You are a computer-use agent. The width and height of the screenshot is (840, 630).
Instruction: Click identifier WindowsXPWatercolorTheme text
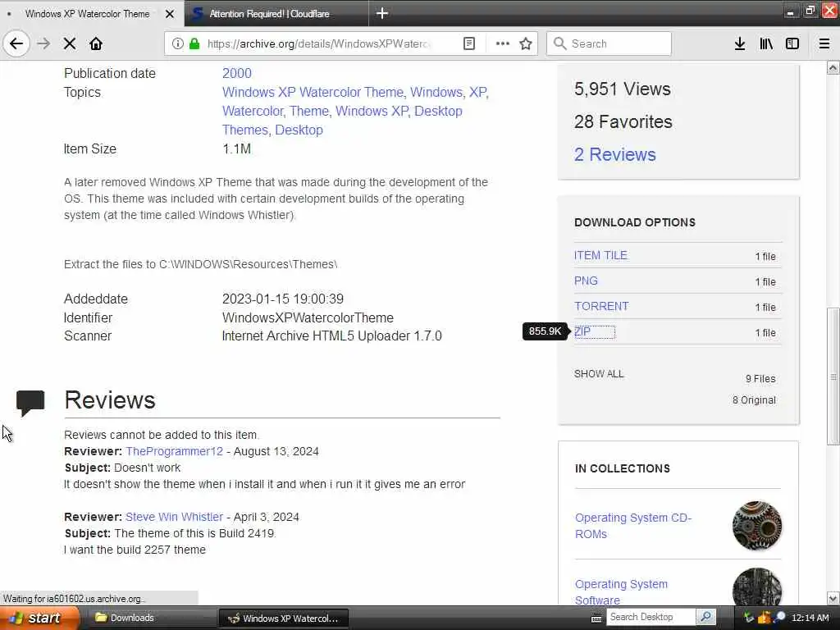point(308,317)
